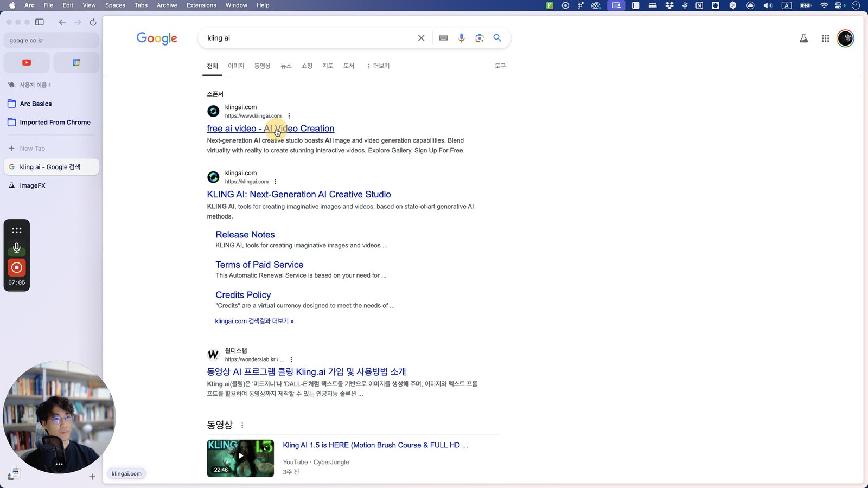Switch to the 이미지 search tab
Image resolution: width=868 pixels, height=488 pixels.
pos(236,66)
